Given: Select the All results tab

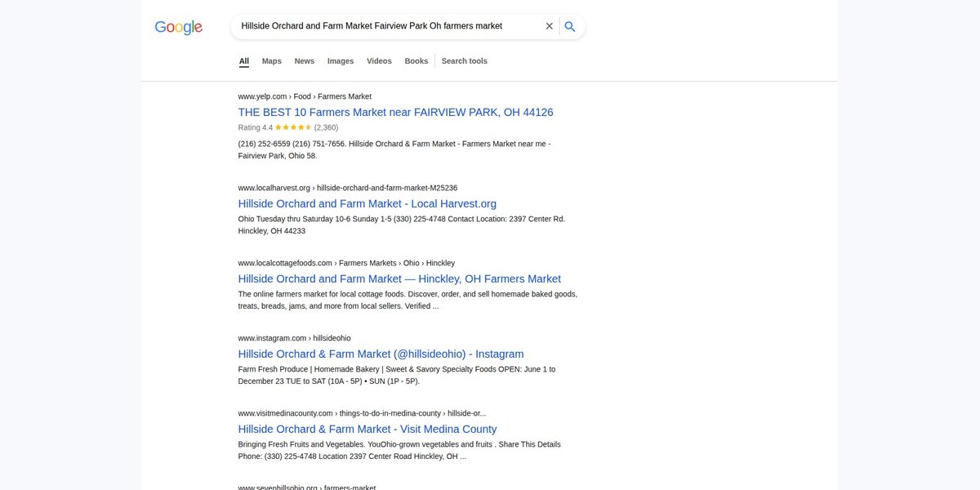Looking at the screenshot, I should 244,61.
